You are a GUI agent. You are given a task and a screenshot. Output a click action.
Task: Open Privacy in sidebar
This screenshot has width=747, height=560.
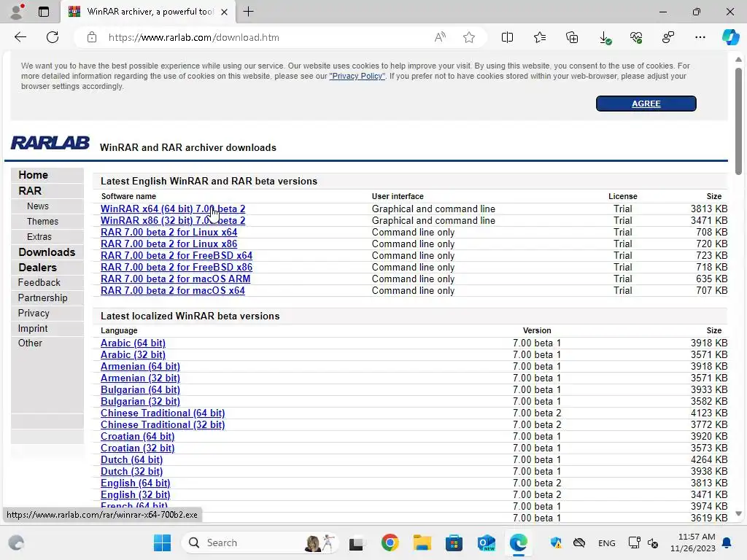coord(34,313)
